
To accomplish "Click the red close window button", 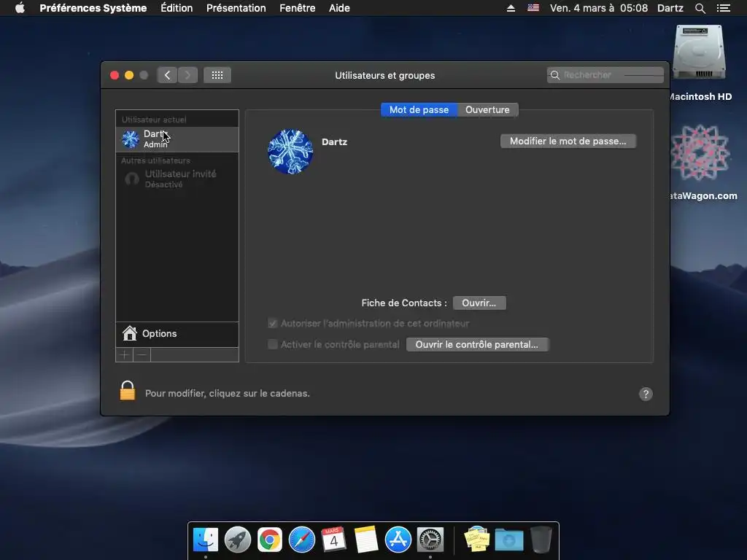I will [115, 75].
